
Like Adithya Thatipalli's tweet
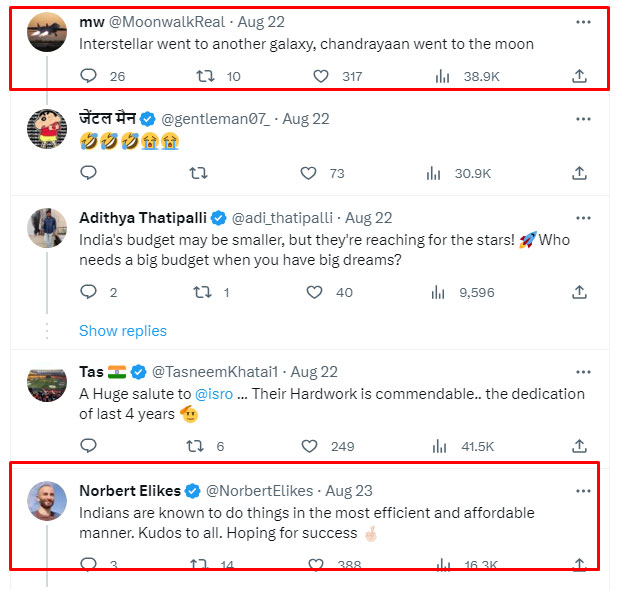[x=315, y=293]
